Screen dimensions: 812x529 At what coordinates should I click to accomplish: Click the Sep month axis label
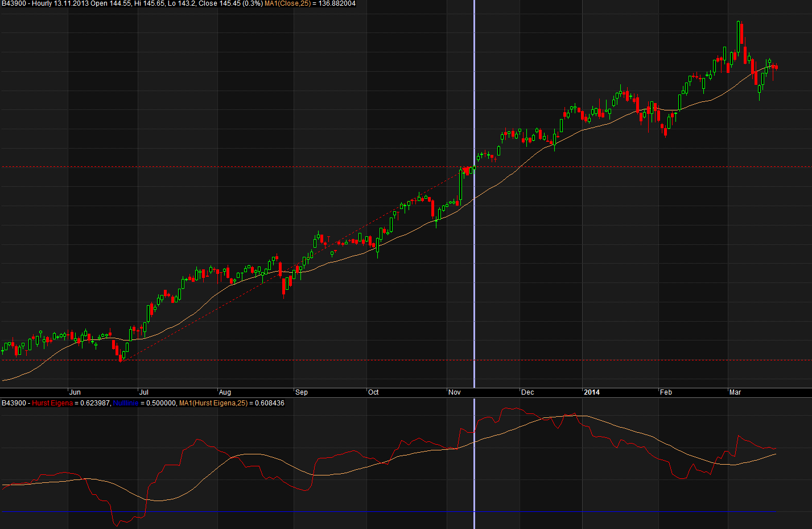(302, 392)
